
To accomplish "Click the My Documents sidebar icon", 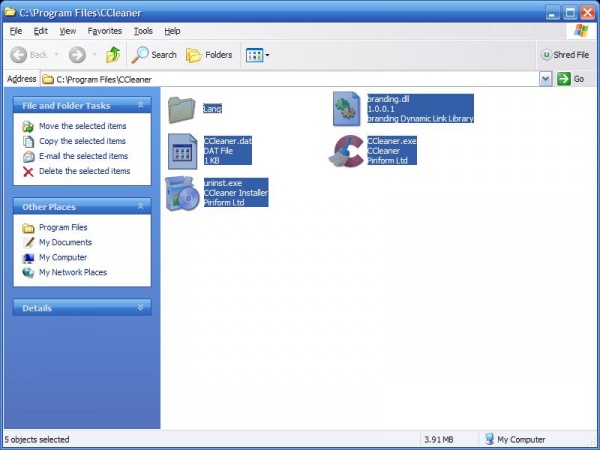I will 28,243.
